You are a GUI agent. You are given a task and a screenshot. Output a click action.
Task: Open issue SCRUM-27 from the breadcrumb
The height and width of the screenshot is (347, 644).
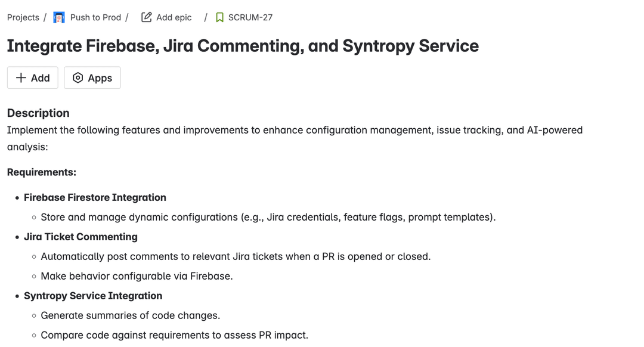(x=249, y=17)
